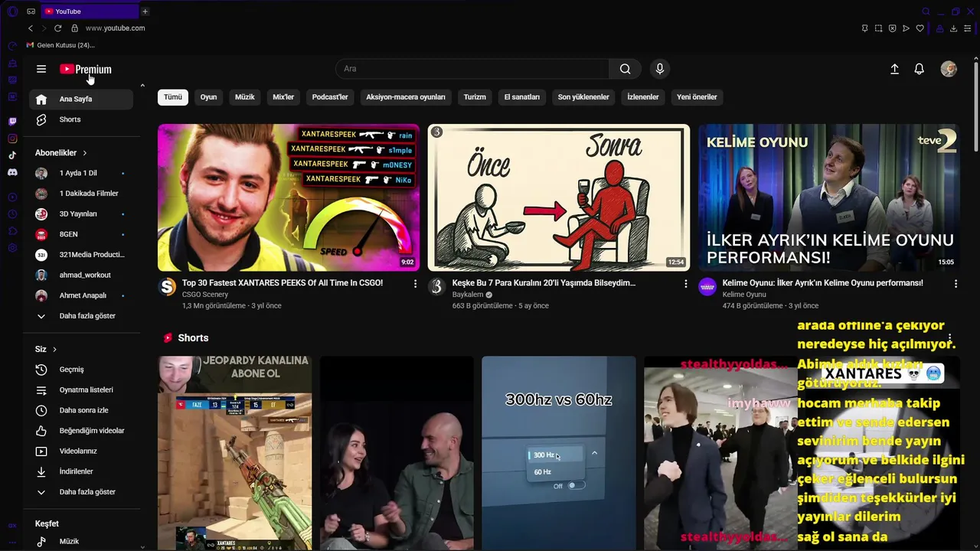This screenshot has height=551, width=980.
Task: Add page to bookmarks heart icon
Action: (x=920, y=28)
